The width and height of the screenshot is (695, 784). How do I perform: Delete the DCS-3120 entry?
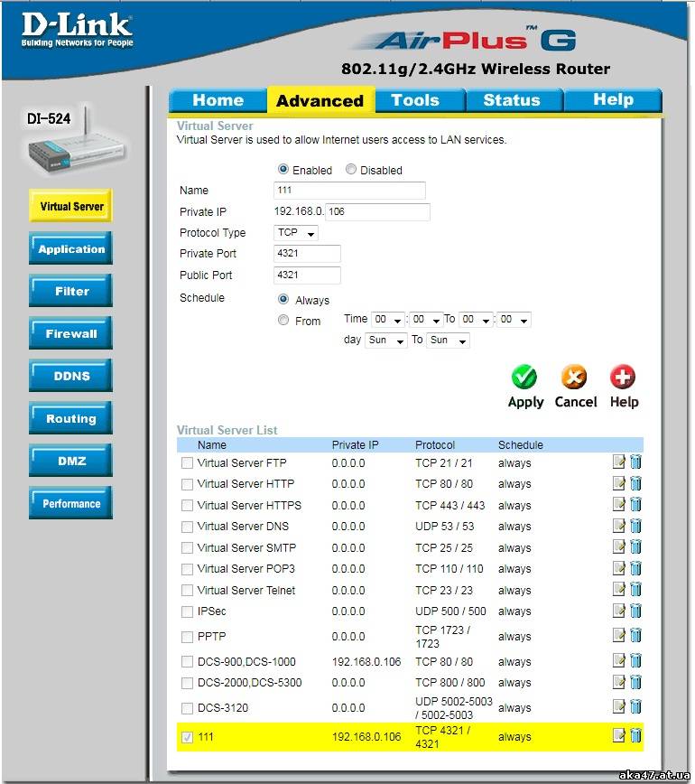coord(635,706)
